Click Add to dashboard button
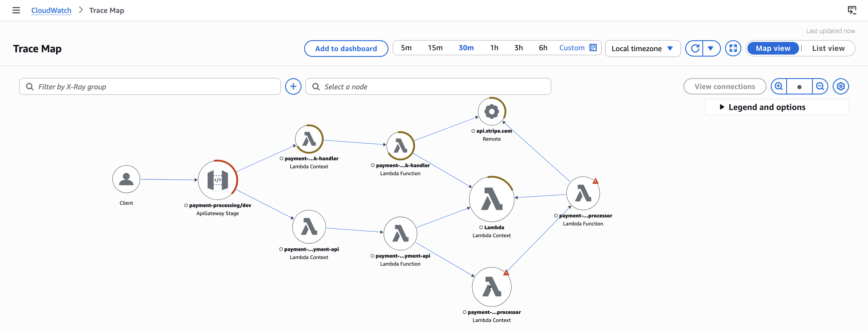The image size is (868, 330). [x=346, y=49]
